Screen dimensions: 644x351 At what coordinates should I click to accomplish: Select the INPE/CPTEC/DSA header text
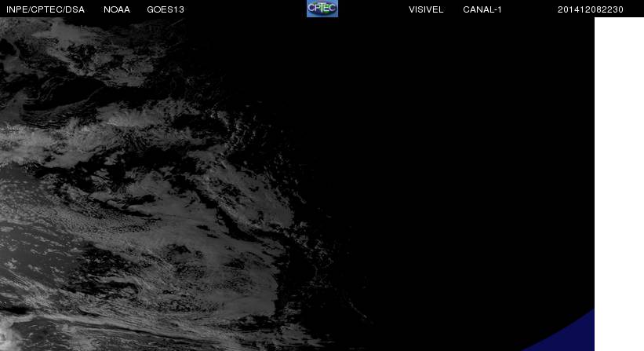pyautogui.click(x=45, y=9)
